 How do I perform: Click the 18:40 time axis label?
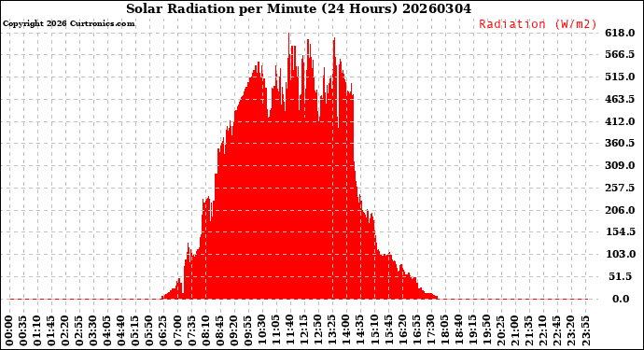tap(459, 331)
